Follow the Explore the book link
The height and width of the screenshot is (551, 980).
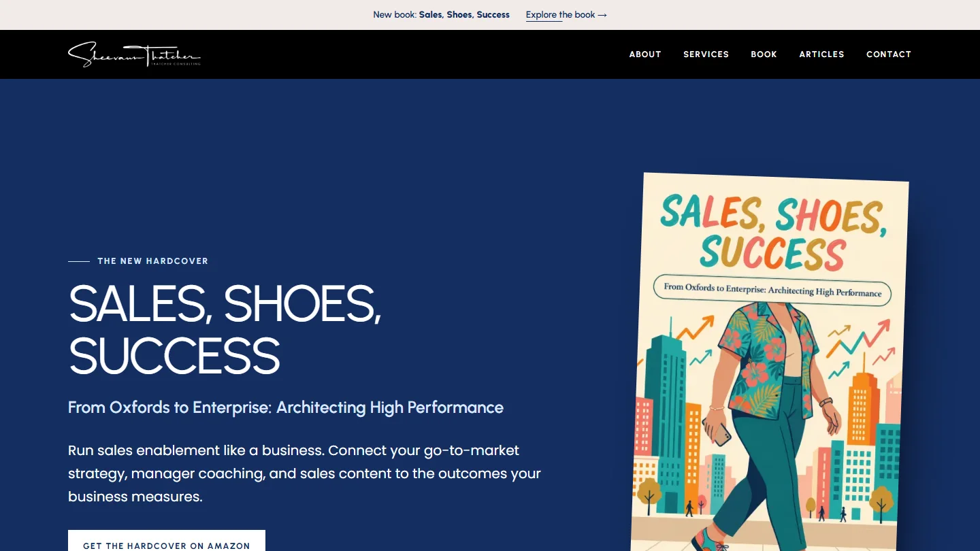566,15
